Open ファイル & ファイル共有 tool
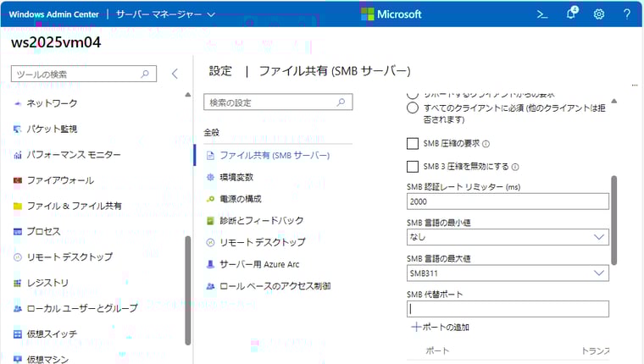Screen dimensions: 644x364 (75, 206)
